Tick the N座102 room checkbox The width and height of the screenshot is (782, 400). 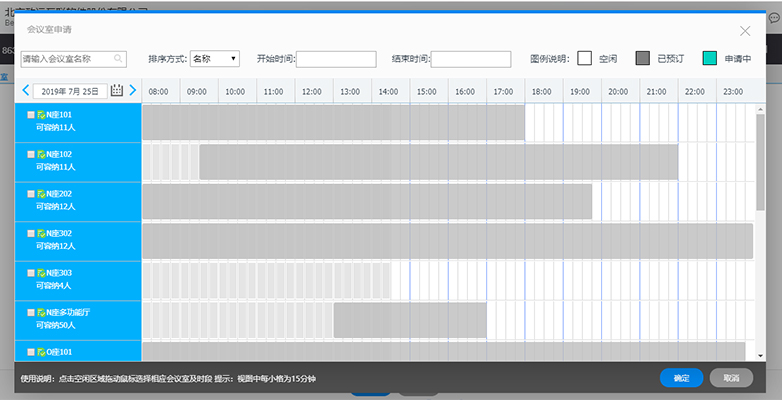[x=31, y=155]
